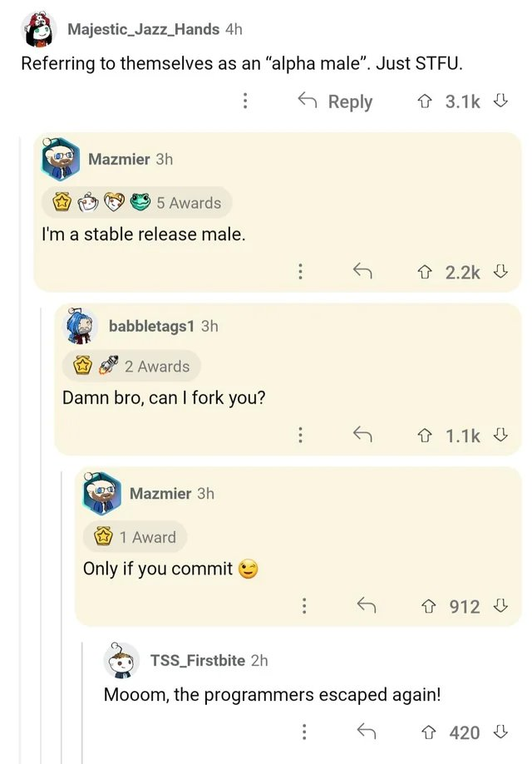The height and width of the screenshot is (764, 532).
Task: Open Majestic_Jazz_Hands user profile link
Action: click(x=143, y=29)
